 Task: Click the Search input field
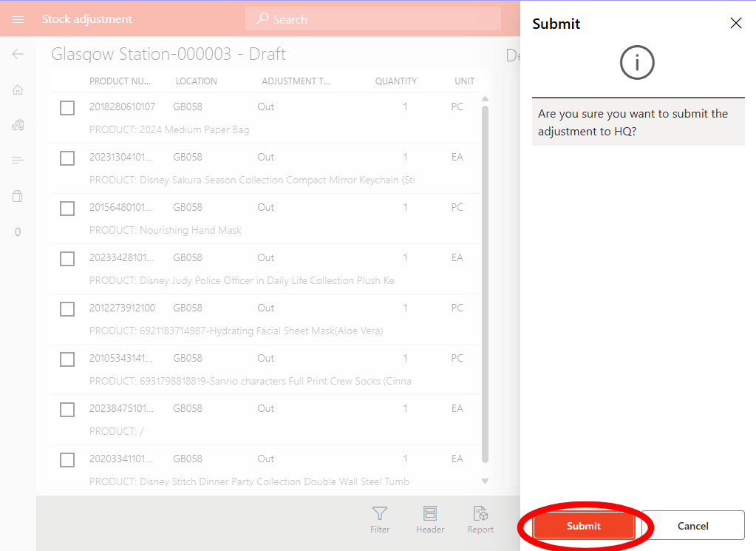click(x=373, y=19)
